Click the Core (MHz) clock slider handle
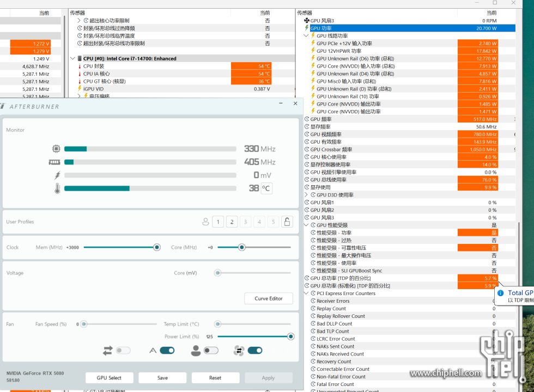The image size is (534, 392). coord(242,247)
